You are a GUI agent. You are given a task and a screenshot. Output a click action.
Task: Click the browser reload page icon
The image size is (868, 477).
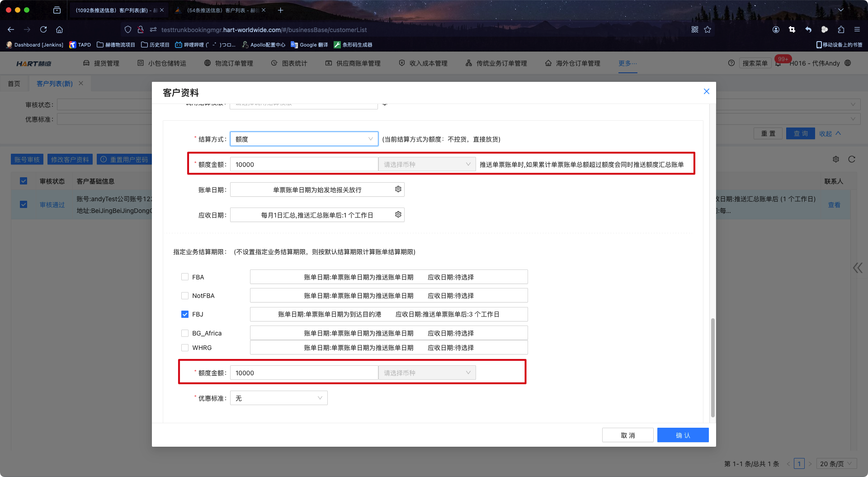point(43,29)
